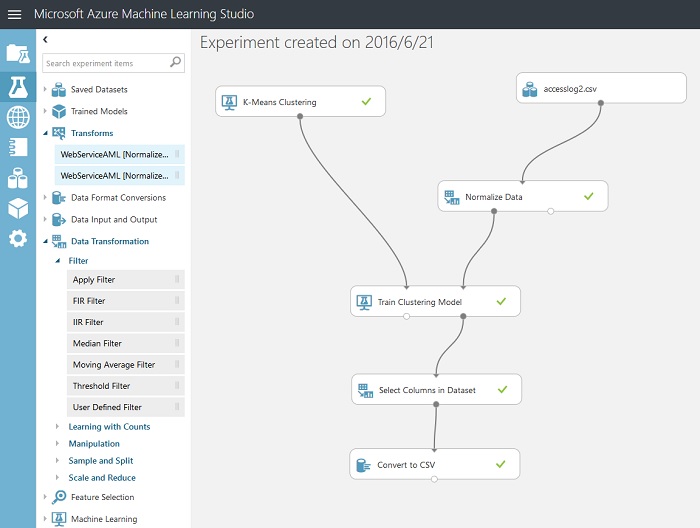Click Select Columns in Dataset output port
Image resolution: width=700 pixels, height=528 pixels.
pos(436,404)
